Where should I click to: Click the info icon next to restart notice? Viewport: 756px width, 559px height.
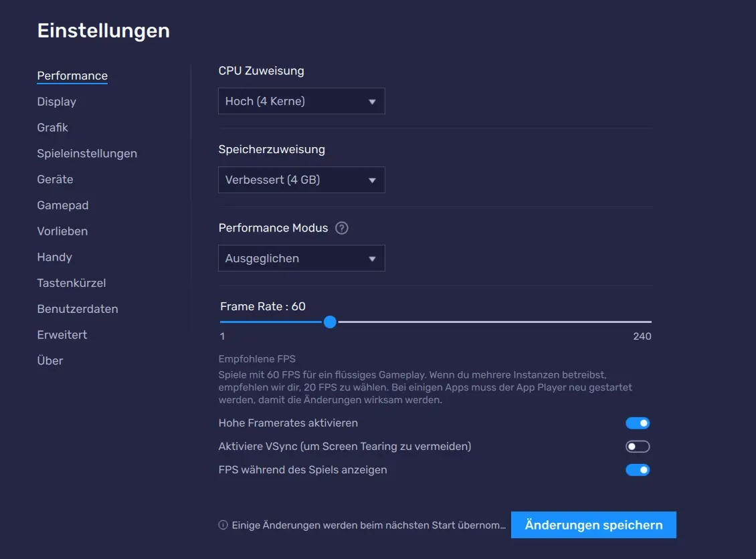[x=221, y=525]
